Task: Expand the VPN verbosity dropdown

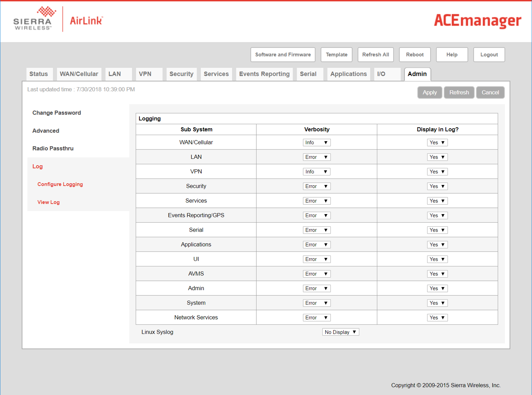Action: pos(316,172)
